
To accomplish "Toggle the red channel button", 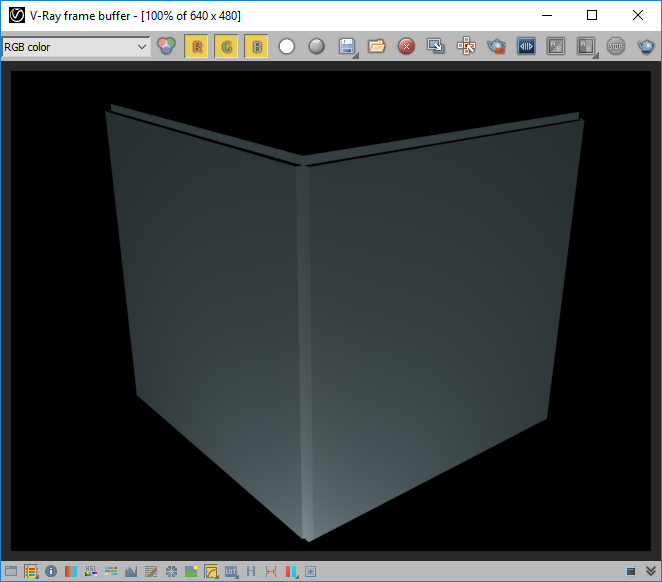I will [196, 46].
